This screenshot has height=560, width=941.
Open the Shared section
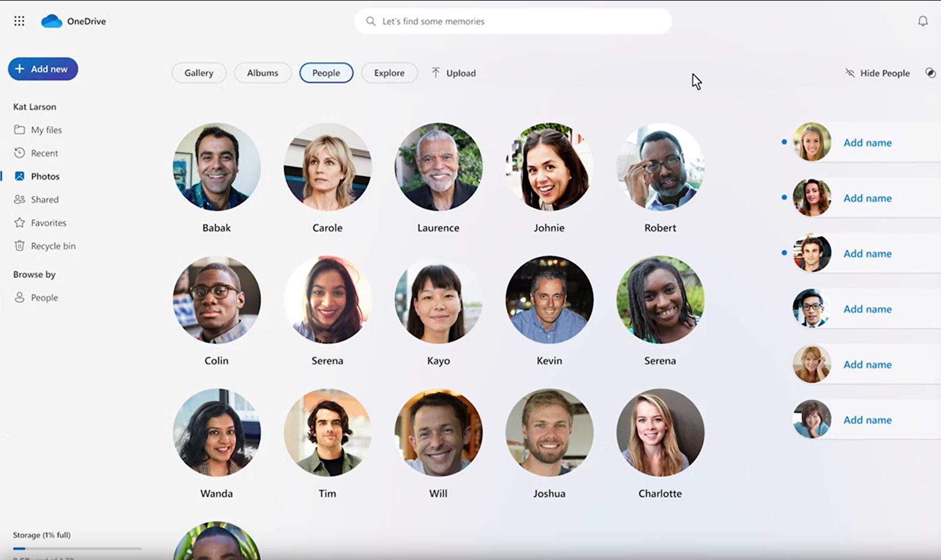tap(36, 199)
